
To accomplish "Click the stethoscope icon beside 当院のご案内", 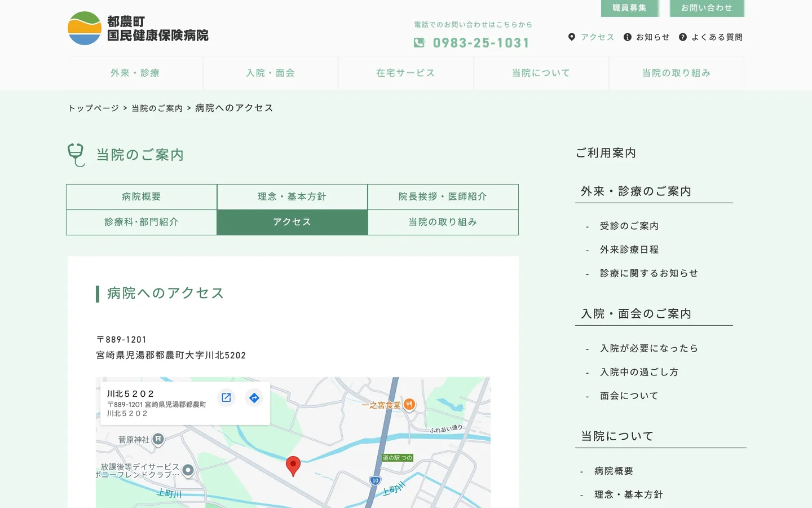I will tap(76, 155).
